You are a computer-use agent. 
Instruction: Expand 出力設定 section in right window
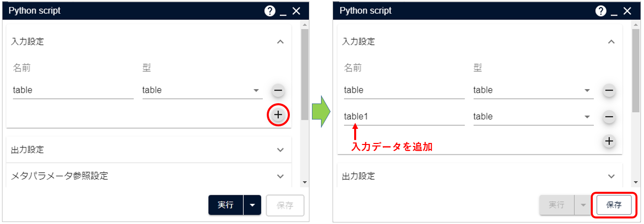611,176
